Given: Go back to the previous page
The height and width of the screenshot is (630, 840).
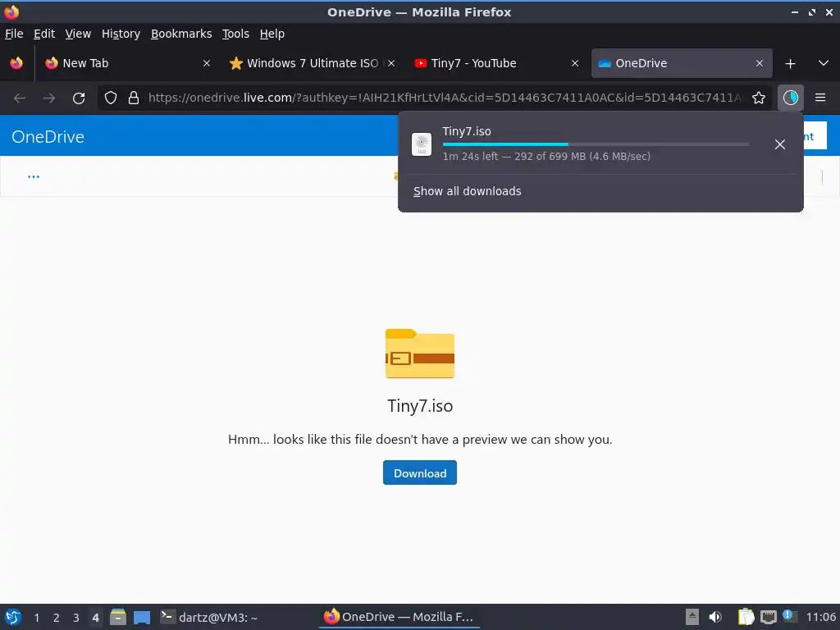Looking at the screenshot, I should 20,98.
